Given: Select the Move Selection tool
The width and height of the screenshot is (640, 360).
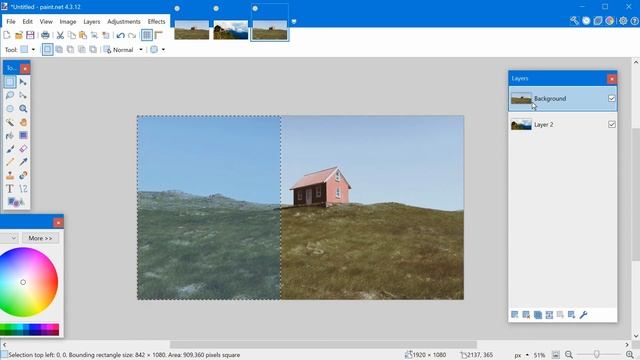Looking at the screenshot, I should (x=23, y=96).
